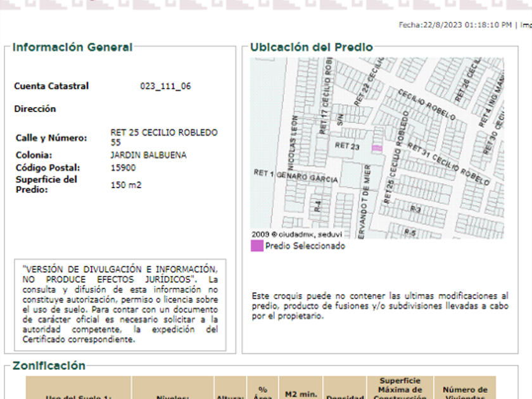The height and width of the screenshot is (399, 532).
Task: Click RET 1 GENARO GARCIA street label
Action: click(x=295, y=176)
